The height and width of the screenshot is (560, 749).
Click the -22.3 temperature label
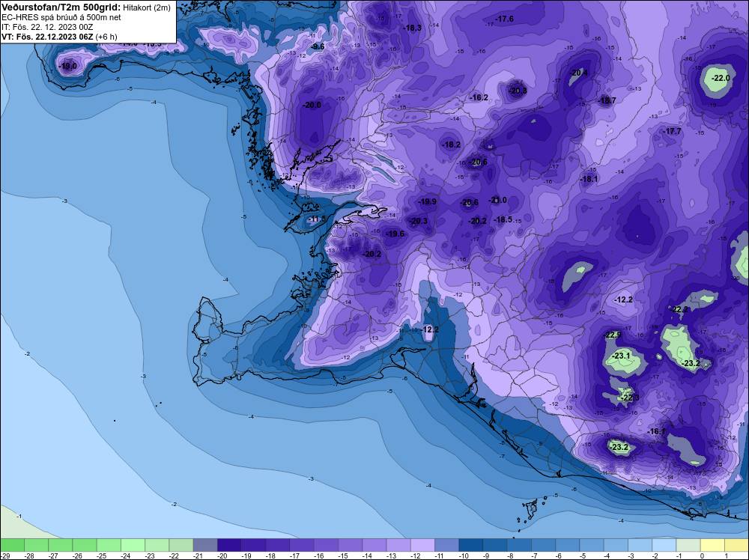tap(631, 398)
